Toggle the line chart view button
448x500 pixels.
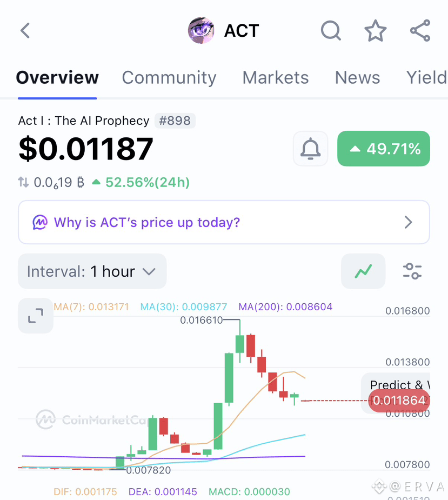[x=363, y=271]
